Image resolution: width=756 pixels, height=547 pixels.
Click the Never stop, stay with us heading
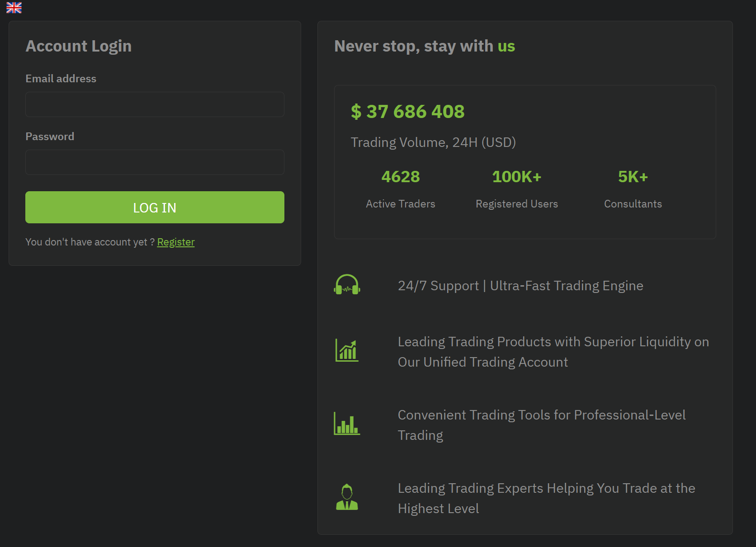click(424, 46)
